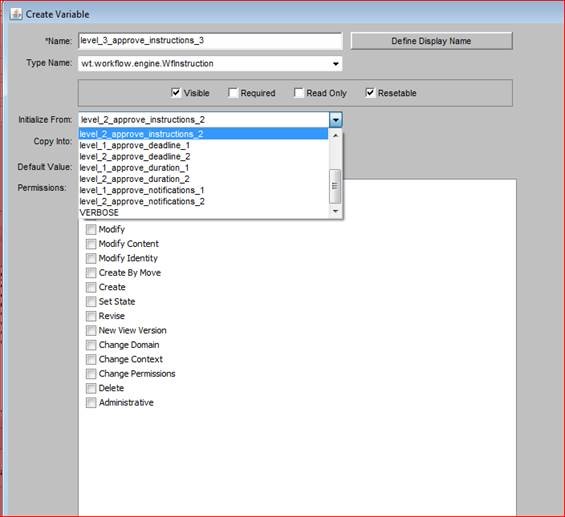Choose level_1_approve_duration_1 from list
This screenshot has width=565, height=517.
tap(203, 168)
